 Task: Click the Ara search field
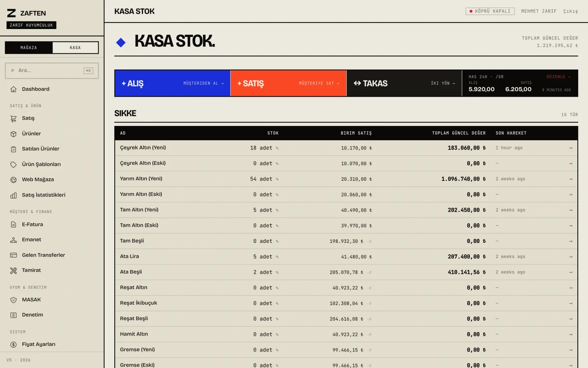point(52,70)
